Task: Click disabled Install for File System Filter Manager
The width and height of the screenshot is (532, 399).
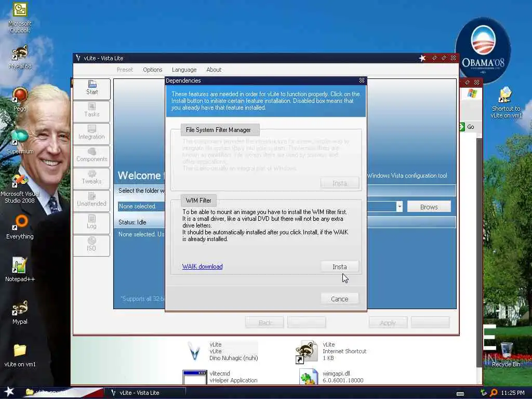Action: point(340,183)
